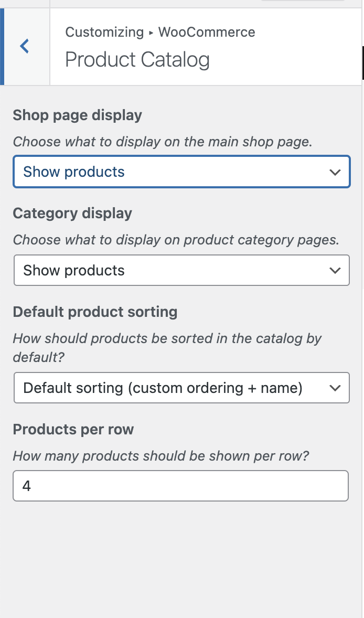Click the Products per row label
This screenshot has height=618, width=364.
click(73, 430)
